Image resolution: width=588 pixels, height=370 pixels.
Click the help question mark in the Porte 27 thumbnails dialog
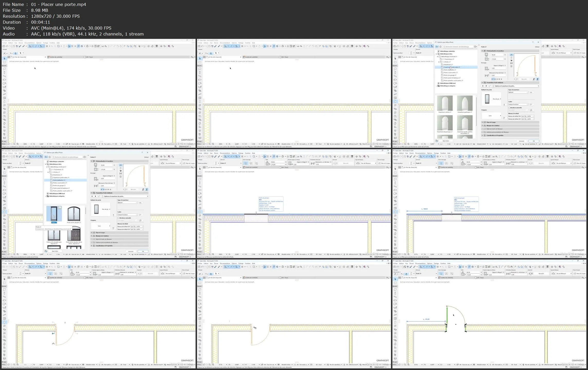[142, 152]
